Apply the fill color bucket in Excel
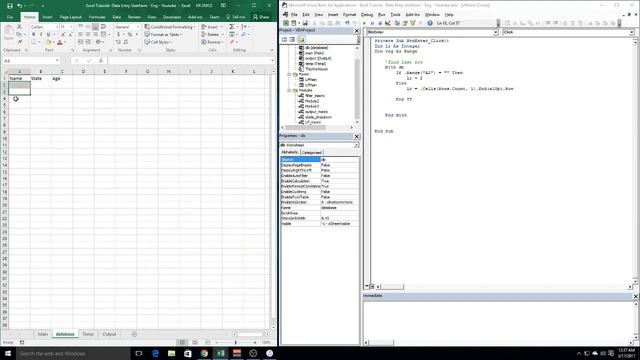This screenshot has height=360, width=640. [x=48, y=42]
